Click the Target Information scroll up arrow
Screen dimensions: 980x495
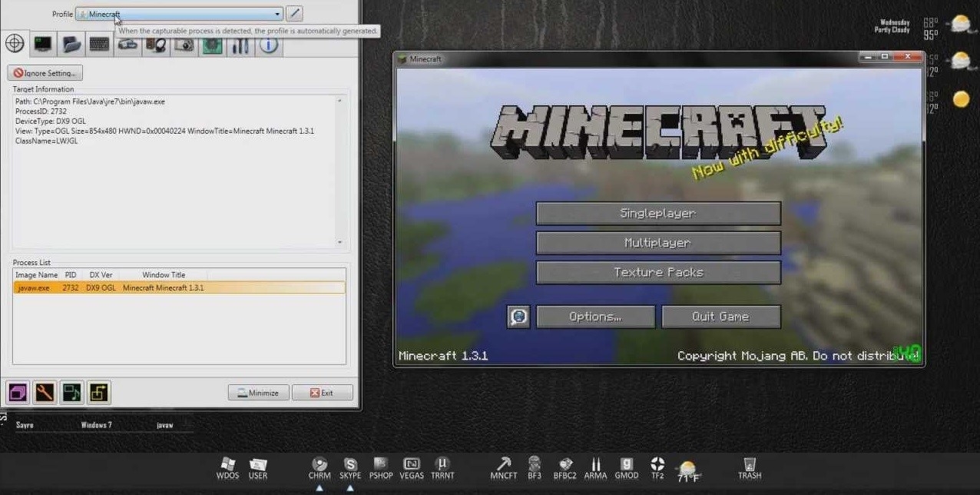tap(340, 100)
